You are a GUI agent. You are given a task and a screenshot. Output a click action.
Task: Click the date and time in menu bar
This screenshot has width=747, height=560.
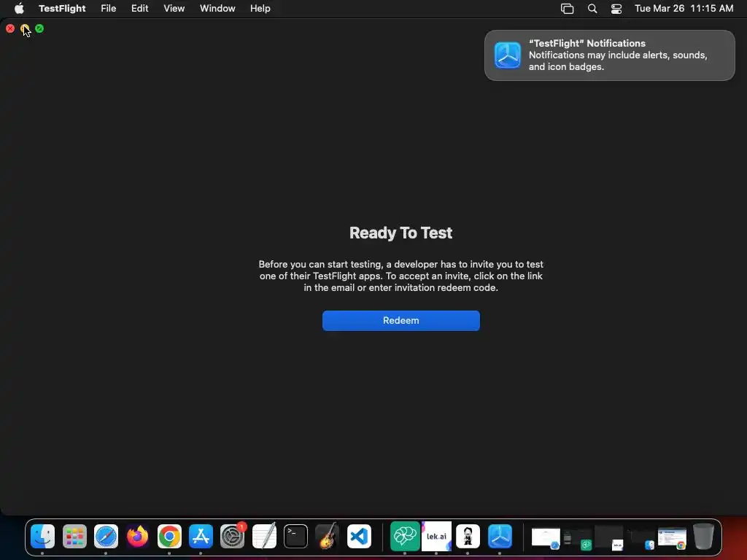pyautogui.click(x=684, y=8)
